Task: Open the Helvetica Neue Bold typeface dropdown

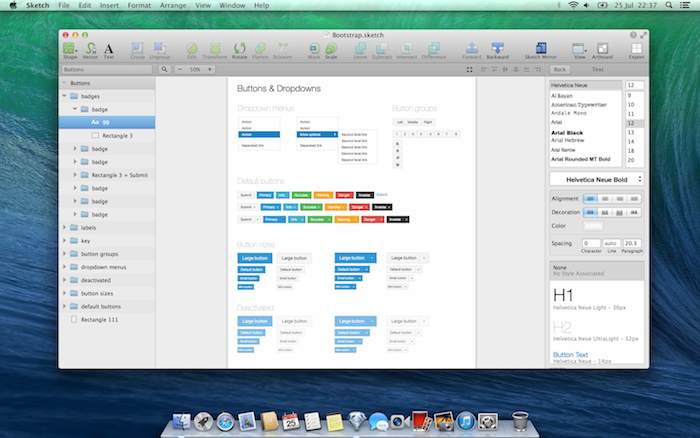Action: tap(597, 179)
